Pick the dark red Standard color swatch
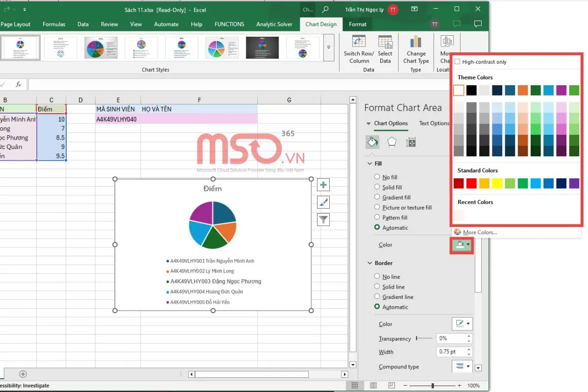Viewport: 588px width, 392px height. [x=460, y=183]
